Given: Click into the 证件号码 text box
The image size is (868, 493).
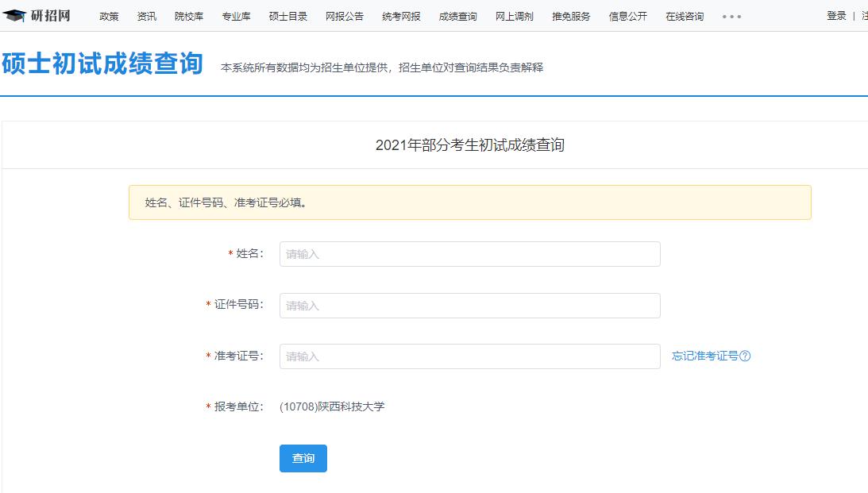Looking at the screenshot, I should tap(469, 306).
